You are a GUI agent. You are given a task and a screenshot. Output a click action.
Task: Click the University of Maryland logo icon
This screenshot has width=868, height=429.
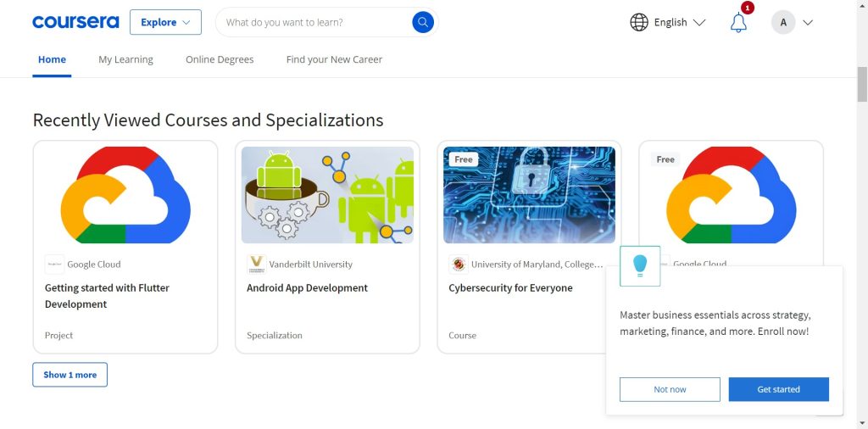tap(458, 265)
